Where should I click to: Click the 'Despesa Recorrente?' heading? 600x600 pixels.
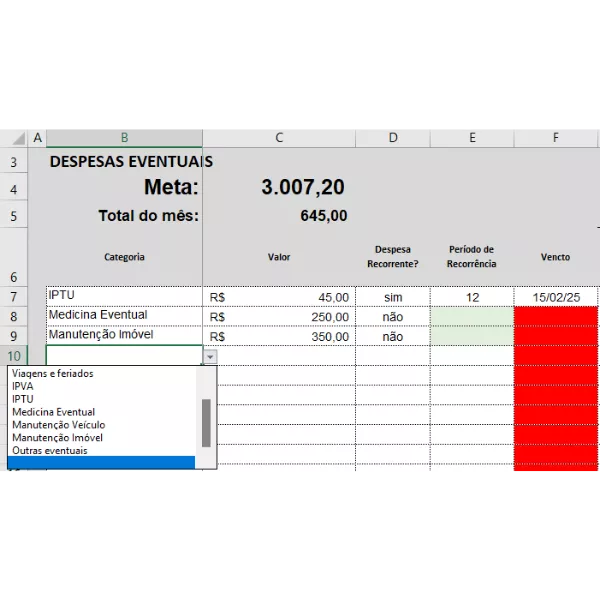(x=393, y=256)
